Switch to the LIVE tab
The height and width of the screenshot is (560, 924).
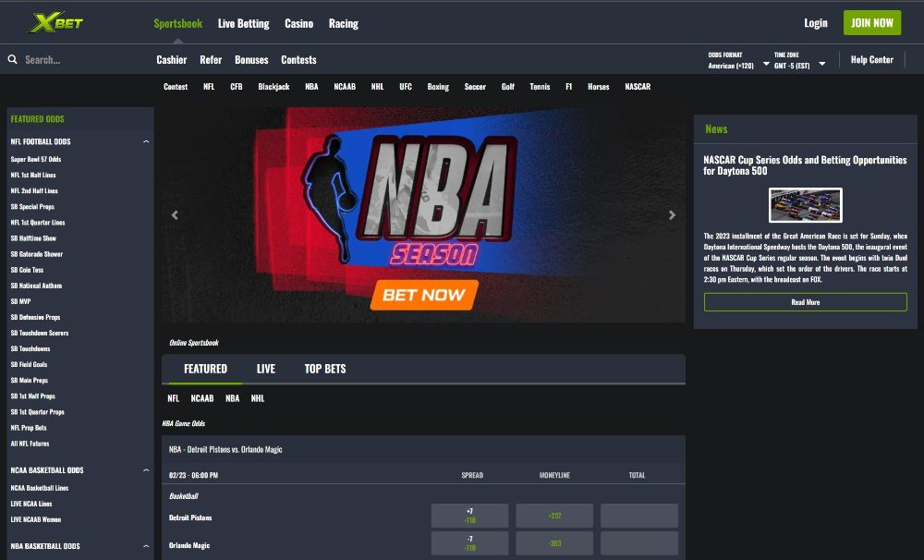click(266, 369)
